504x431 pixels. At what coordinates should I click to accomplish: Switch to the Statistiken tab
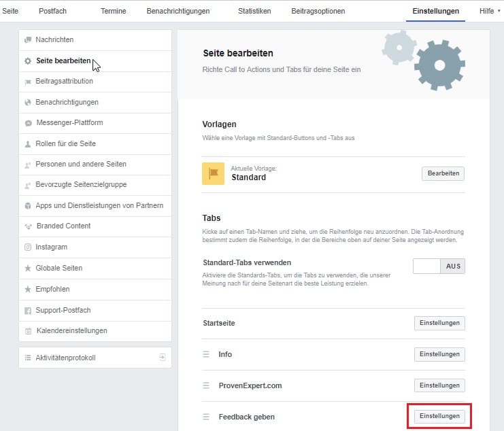coord(254,11)
